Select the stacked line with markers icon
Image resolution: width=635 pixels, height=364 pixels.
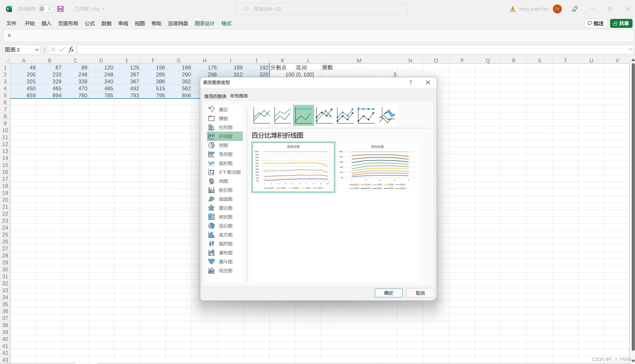[345, 115]
